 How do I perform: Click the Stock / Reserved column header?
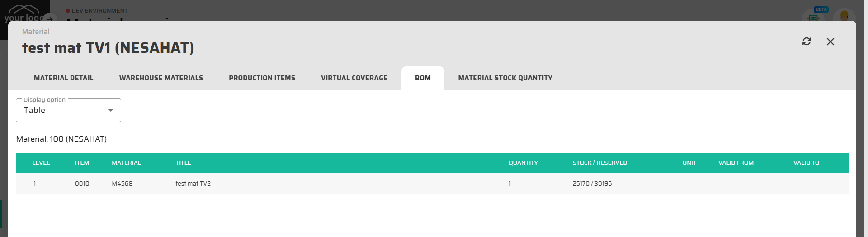point(599,163)
